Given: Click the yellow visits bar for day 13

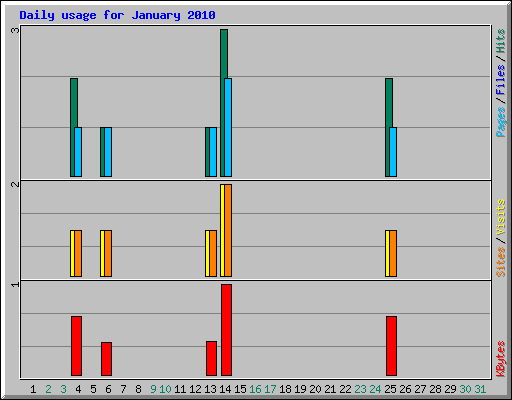Looking at the screenshot, I should [x=207, y=253].
